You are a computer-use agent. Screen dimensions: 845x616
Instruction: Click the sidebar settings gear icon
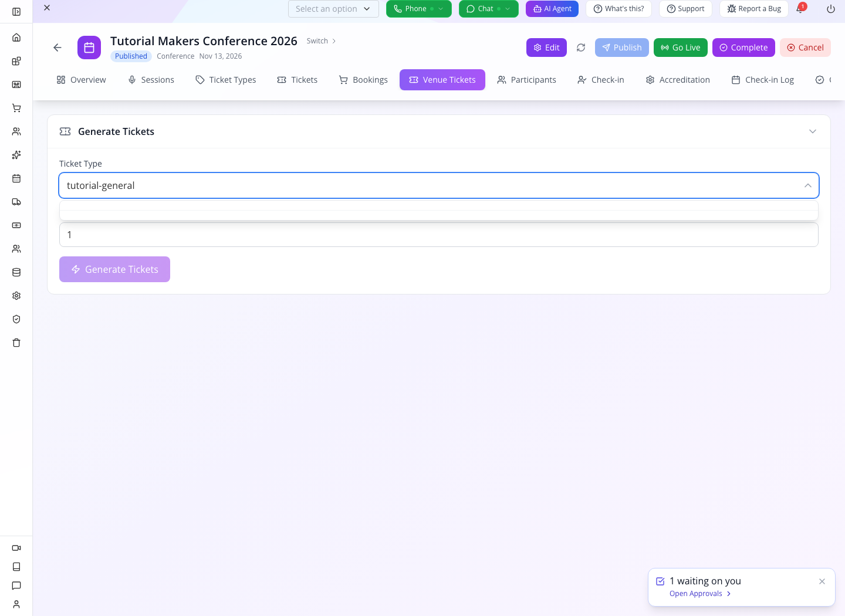[16, 296]
